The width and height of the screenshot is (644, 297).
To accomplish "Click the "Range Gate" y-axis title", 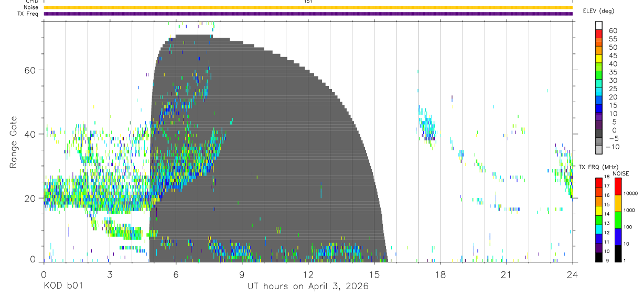I will point(15,142).
